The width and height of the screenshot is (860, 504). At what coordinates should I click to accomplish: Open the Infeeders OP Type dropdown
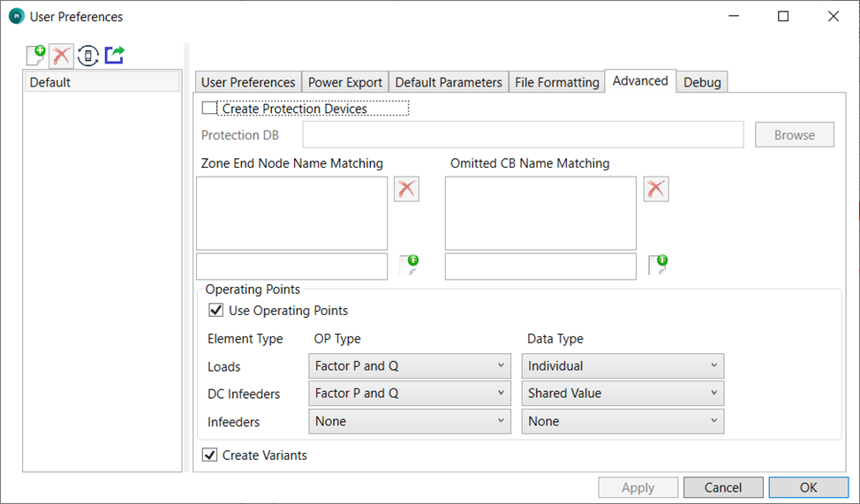(410, 422)
